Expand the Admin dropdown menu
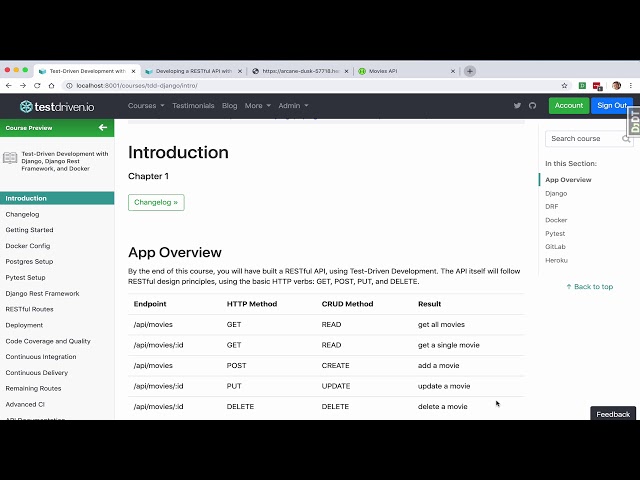640x480 pixels. click(x=293, y=105)
